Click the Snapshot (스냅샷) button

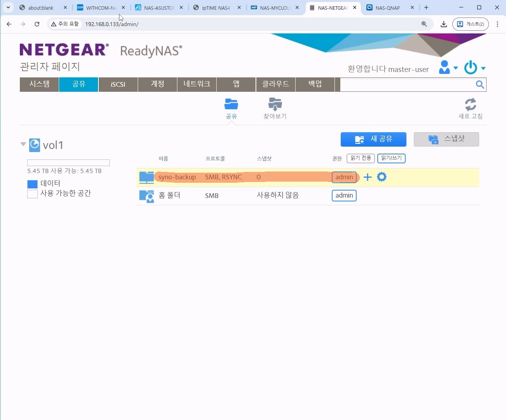(x=446, y=139)
